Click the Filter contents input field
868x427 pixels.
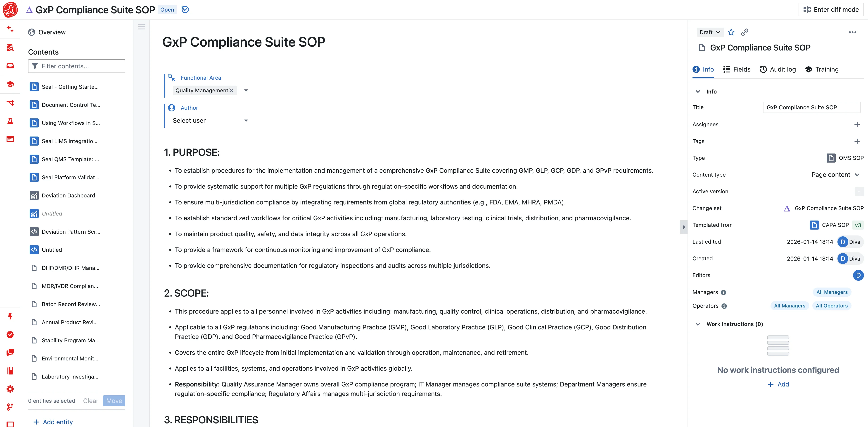tap(77, 66)
